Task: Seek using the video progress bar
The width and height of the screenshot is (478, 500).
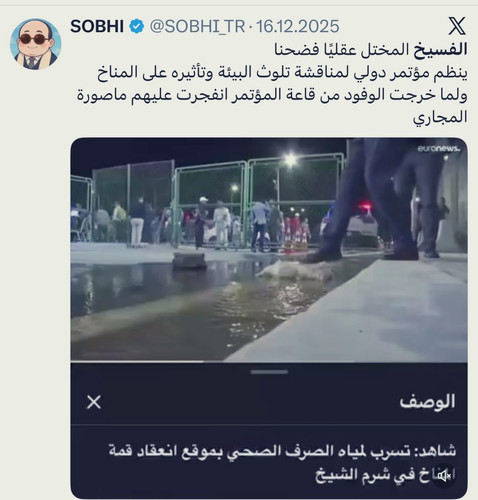Action: point(269,361)
